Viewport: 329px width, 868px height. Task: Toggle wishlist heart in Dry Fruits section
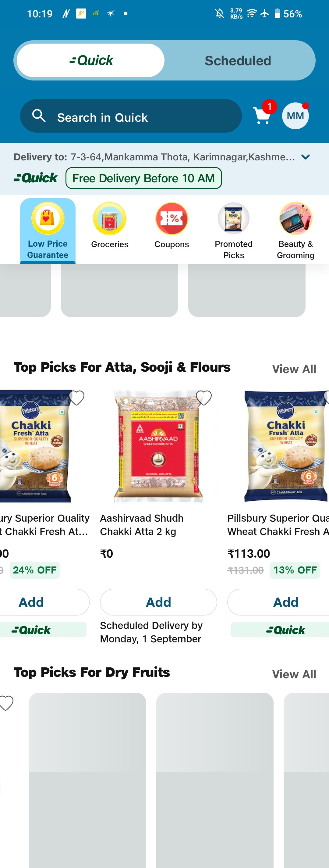[x=6, y=703]
